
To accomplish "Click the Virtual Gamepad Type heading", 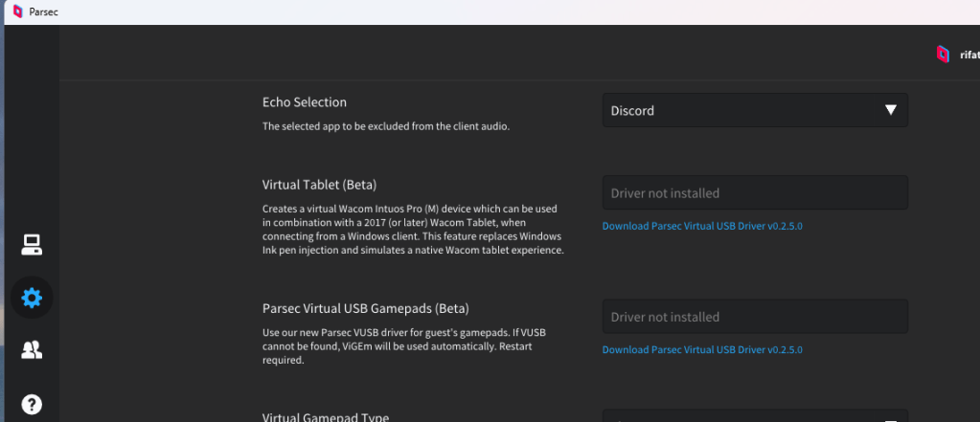I will tap(326, 417).
